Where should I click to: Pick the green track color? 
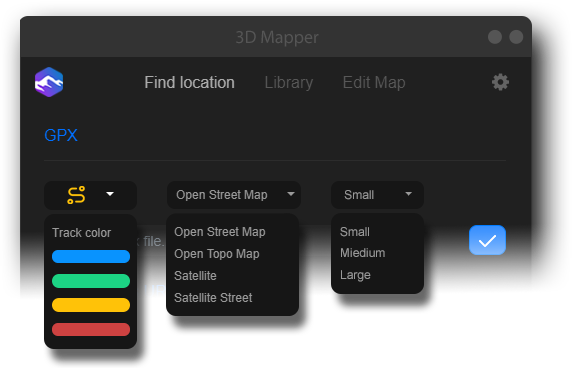(91, 281)
